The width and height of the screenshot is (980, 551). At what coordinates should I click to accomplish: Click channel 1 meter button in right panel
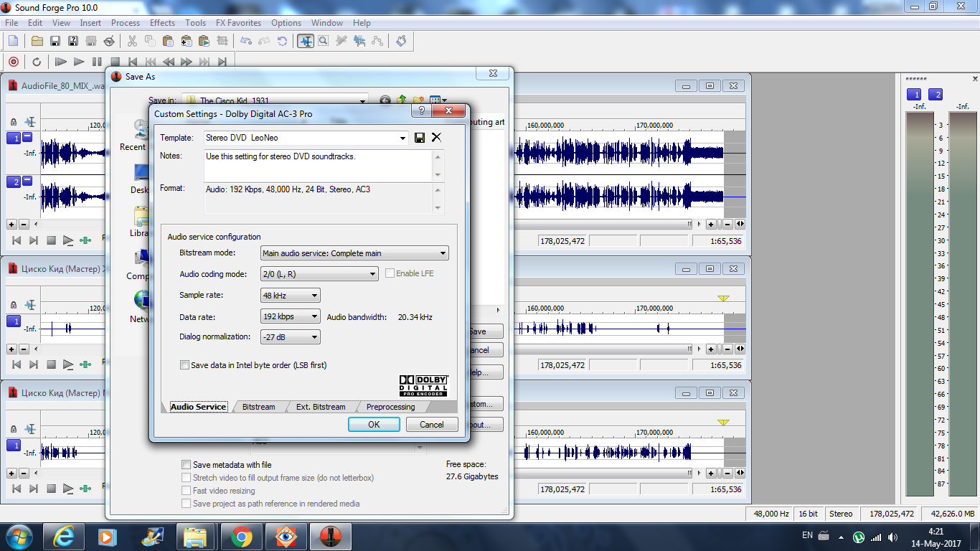pyautogui.click(x=914, y=95)
